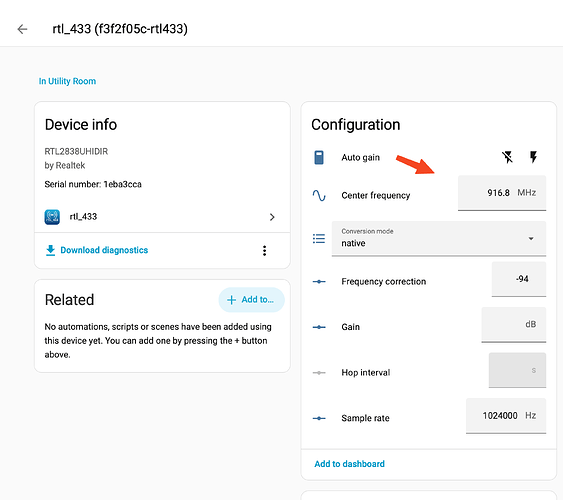Click the Device info card heading
Screen dimensions: 563x500
(81, 125)
